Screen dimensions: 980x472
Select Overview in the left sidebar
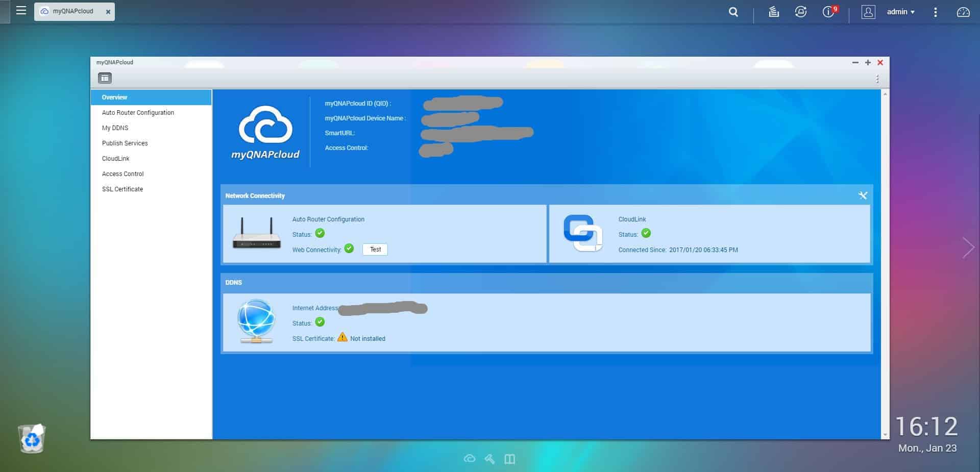[151, 97]
